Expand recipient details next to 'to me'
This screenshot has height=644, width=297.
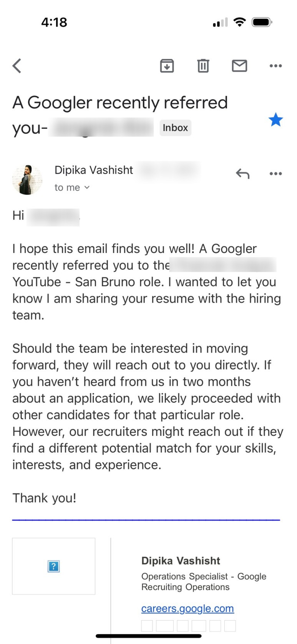pos(87,188)
